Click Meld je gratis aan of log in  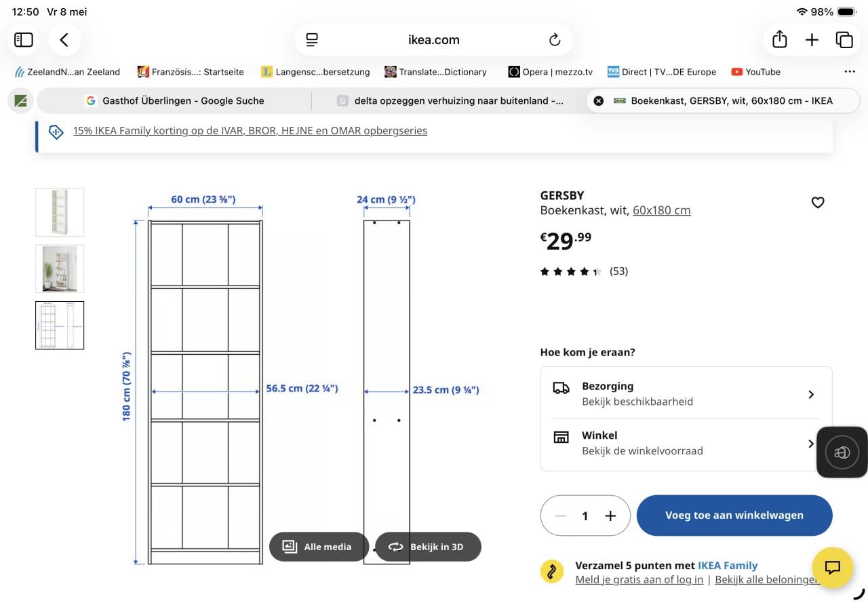click(639, 579)
